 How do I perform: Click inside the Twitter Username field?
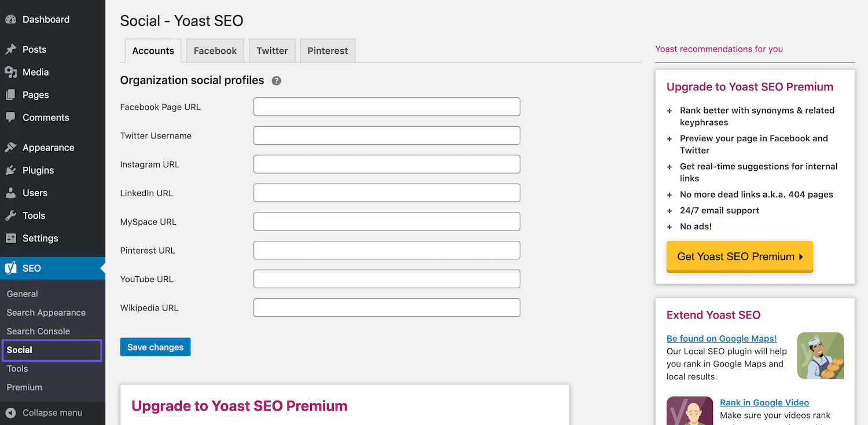tap(387, 135)
